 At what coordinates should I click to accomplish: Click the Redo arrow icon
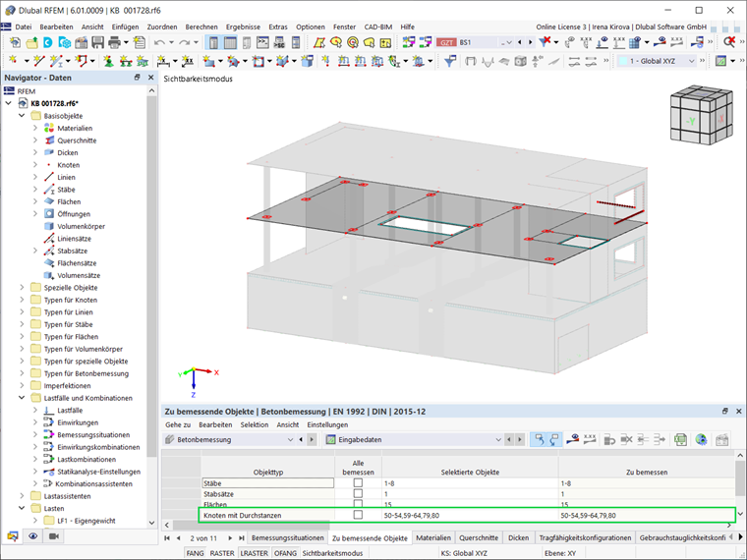pyautogui.click(x=185, y=42)
